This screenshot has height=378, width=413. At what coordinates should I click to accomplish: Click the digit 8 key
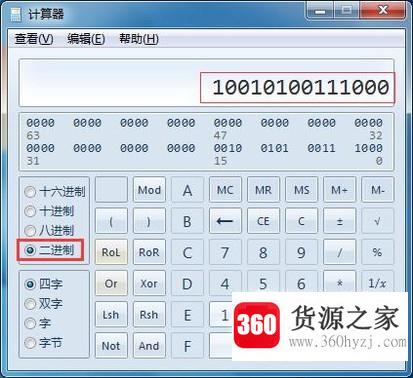(x=263, y=252)
